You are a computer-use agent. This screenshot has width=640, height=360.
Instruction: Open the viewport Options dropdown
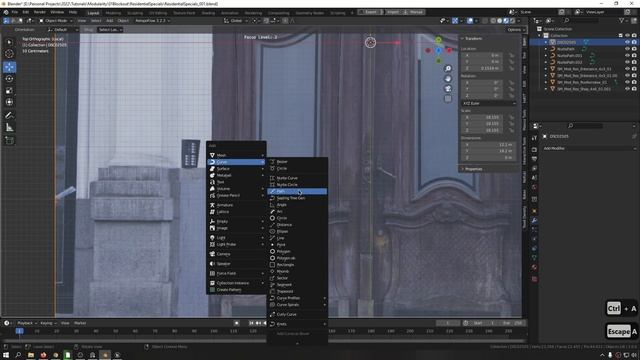pos(516,29)
